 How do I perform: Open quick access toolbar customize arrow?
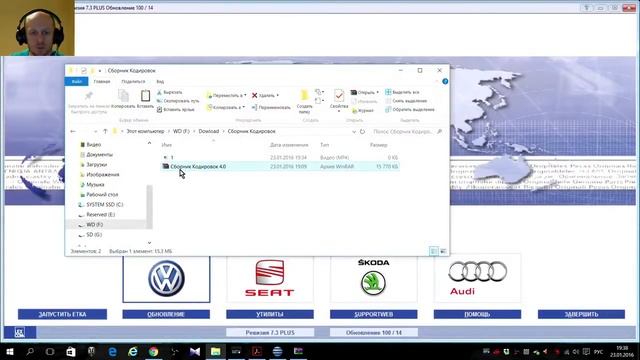pos(100,71)
